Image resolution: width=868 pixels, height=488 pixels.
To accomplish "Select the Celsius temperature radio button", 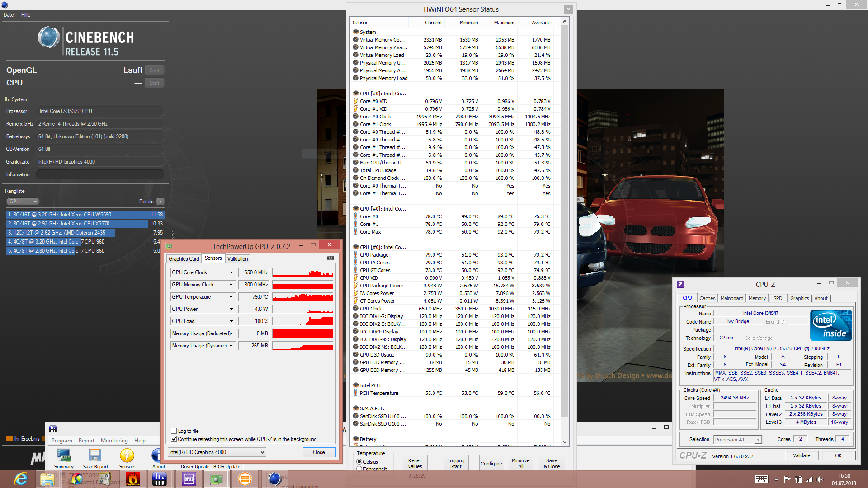I will click(x=359, y=462).
